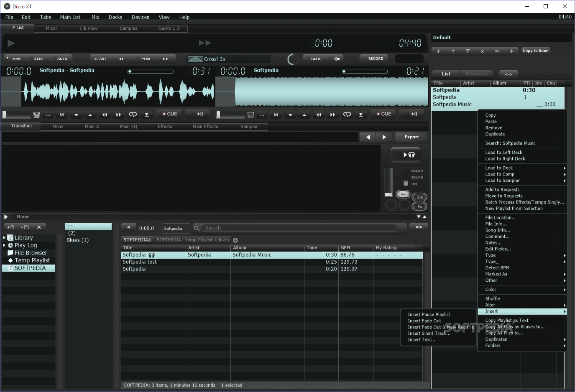This screenshot has height=392, width=575.
Task: Toggle RECORD button
Action: [374, 59]
